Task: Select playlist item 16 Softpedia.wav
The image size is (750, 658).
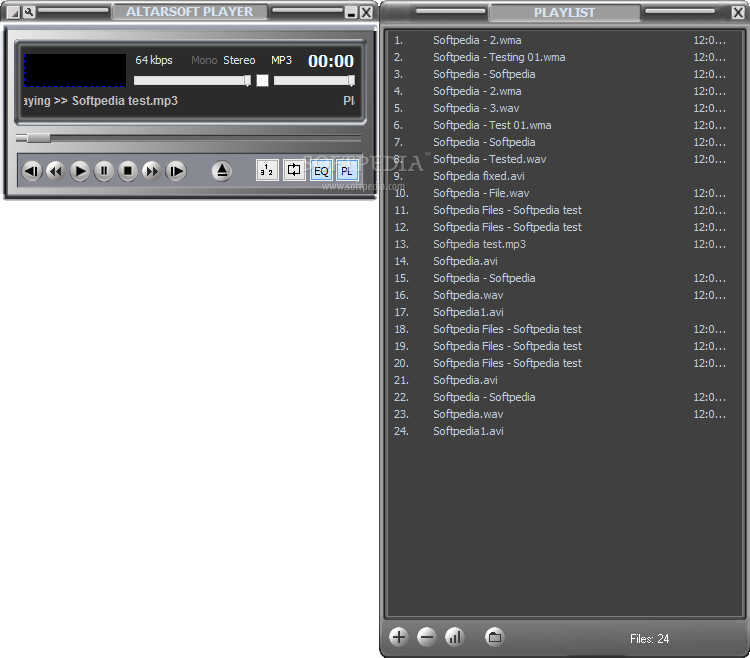Action: tap(564, 295)
